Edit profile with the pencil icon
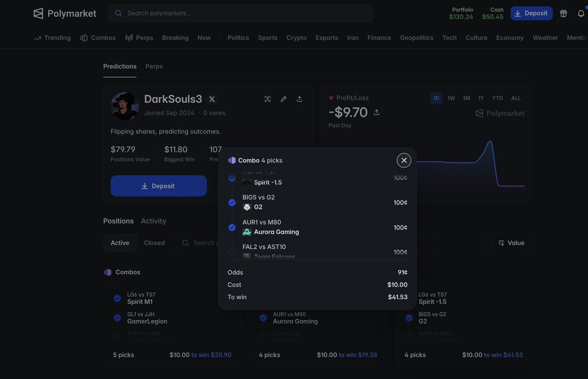 (283, 99)
